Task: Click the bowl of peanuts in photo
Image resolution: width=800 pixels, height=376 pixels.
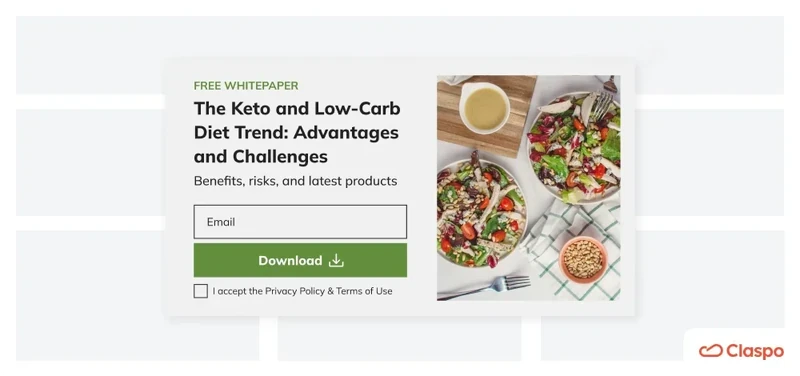Action: (x=583, y=260)
